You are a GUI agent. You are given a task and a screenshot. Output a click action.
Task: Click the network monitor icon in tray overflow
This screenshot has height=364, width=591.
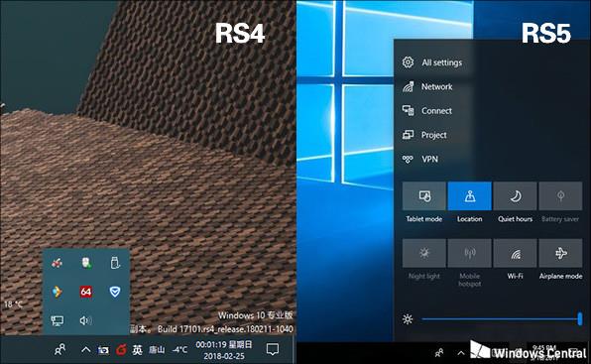[x=57, y=320]
